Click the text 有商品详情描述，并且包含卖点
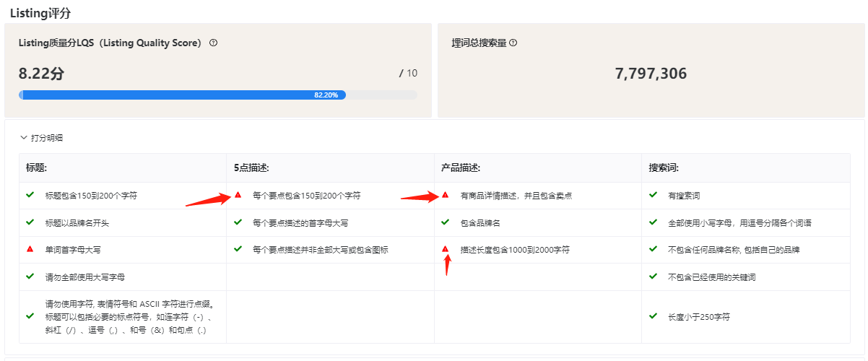This screenshot has height=361, width=868. point(517,196)
